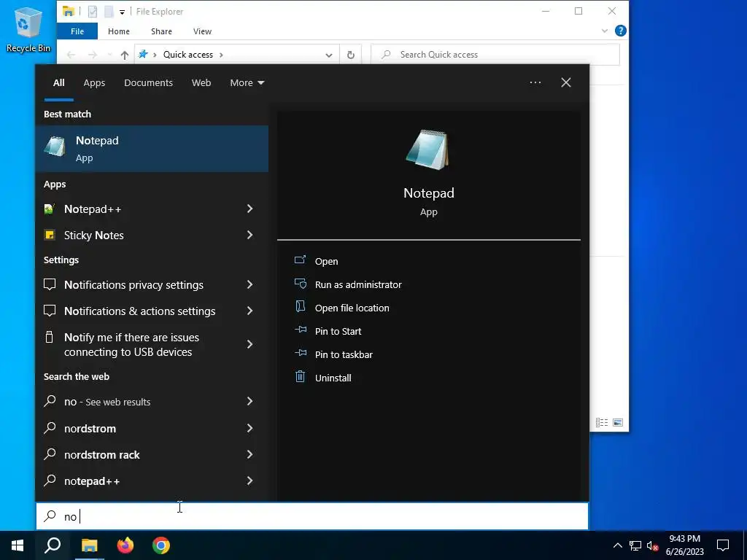Click the search text box with 'no'
Image resolution: width=747 pixels, height=560 pixels.
click(x=312, y=516)
